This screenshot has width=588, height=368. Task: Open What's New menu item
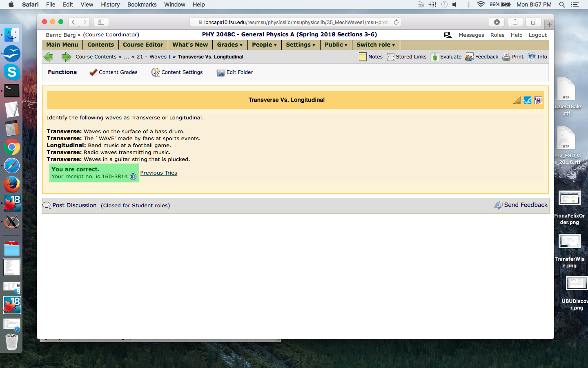pos(190,45)
